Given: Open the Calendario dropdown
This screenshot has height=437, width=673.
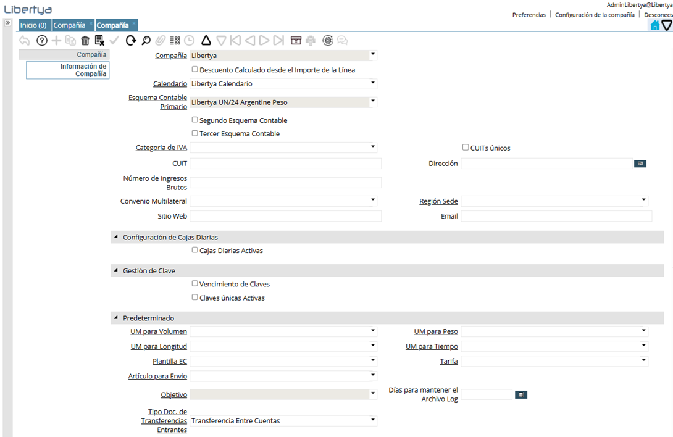Looking at the screenshot, I should click(x=373, y=82).
